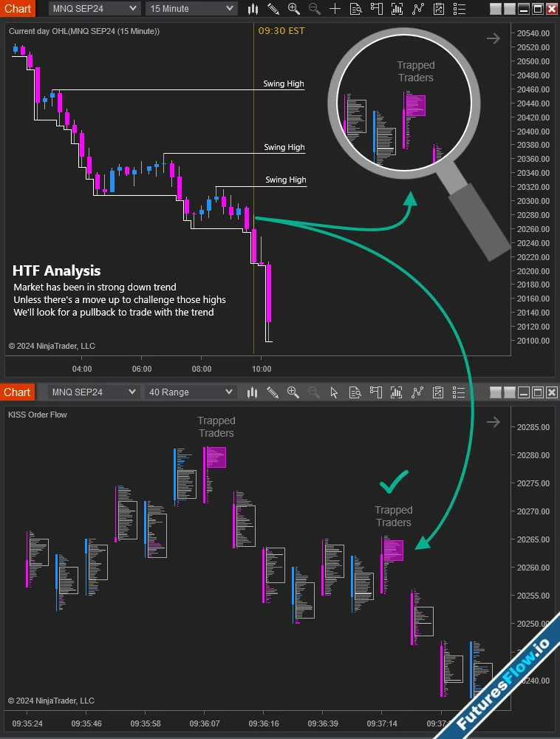Image resolution: width=560 pixels, height=739 pixels.
Task: Click the bottom Chart tab label
Action: click(17, 392)
